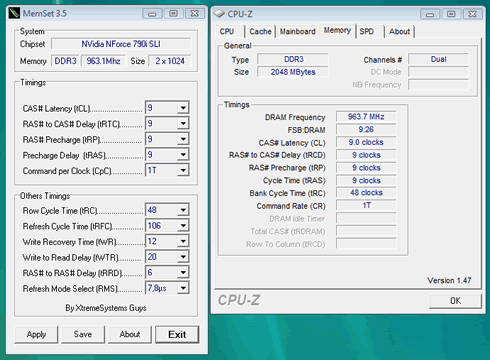Open RAS# to RAS# Delay (tRRD) dropdown
The width and height of the screenshot is (490, 360).
click(183, 272)
